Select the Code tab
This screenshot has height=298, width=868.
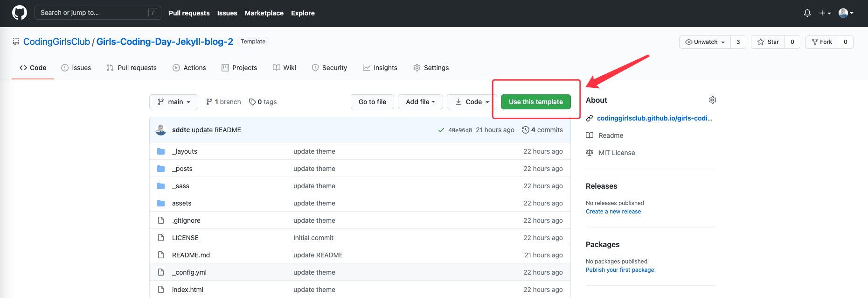pyautogui.click(x=33, y=68)
